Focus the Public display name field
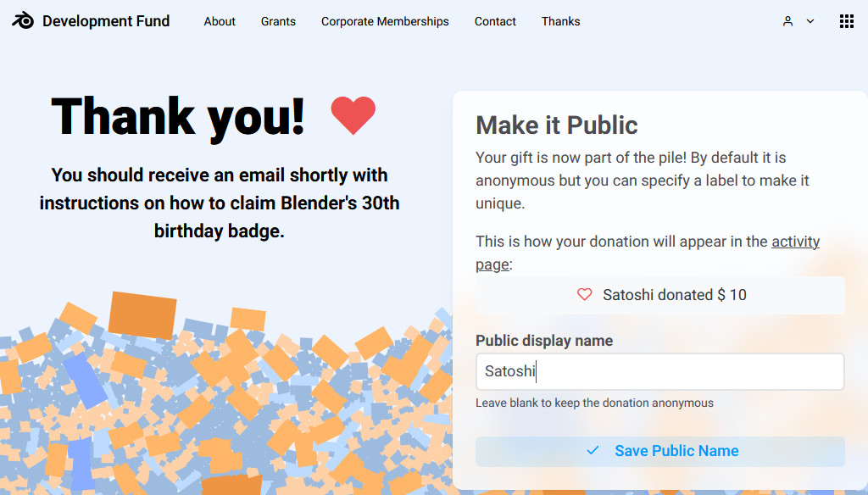Screen dimensions: 868x495 (659, 371)
